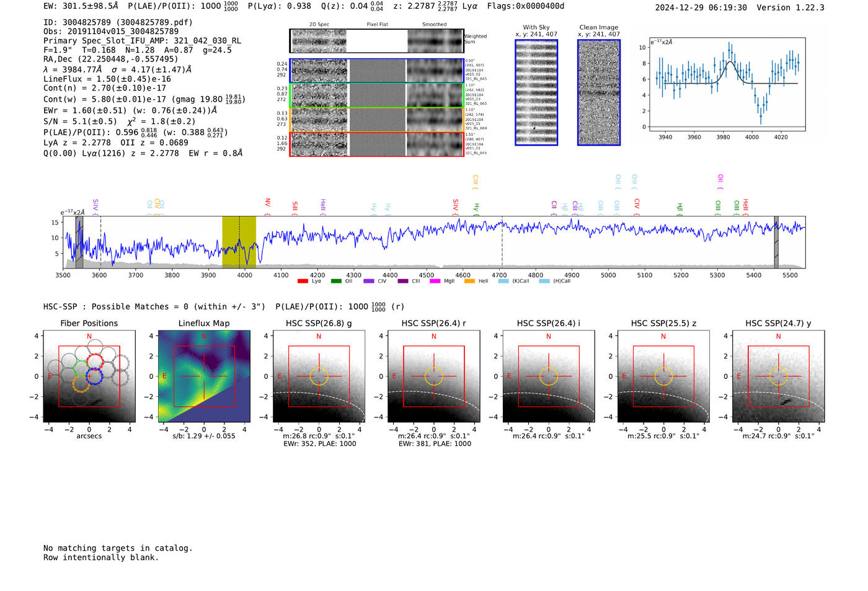Open the Clean Image cutout
Image resolution: width=868 pixels, height=591 pixels.
pos(599,92)
